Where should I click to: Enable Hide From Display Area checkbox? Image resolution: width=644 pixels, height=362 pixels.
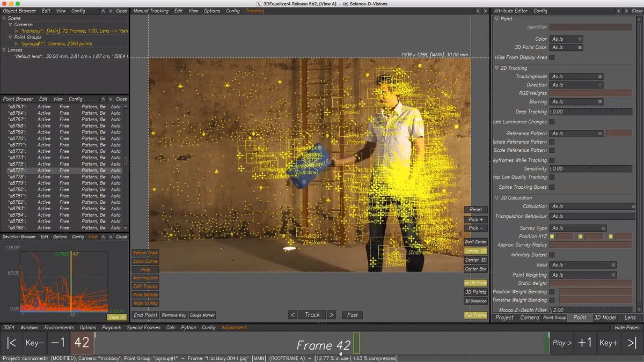pyautogui.click(x=552, y=57)
